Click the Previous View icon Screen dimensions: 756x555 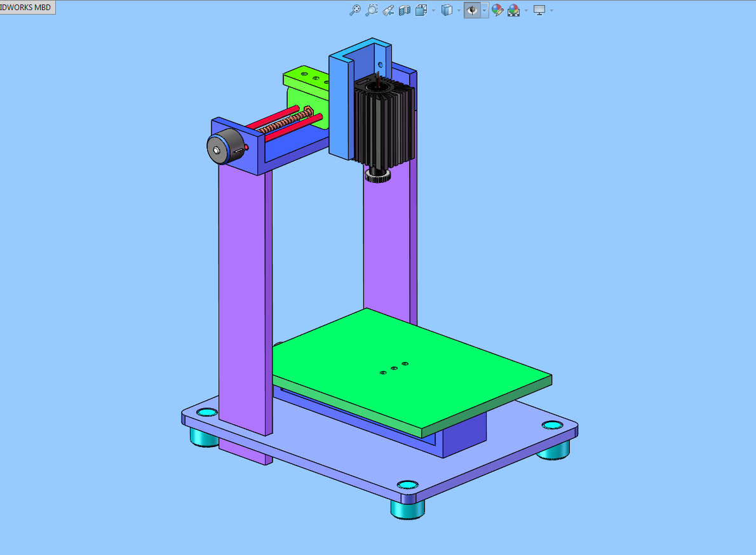(388, 10)
